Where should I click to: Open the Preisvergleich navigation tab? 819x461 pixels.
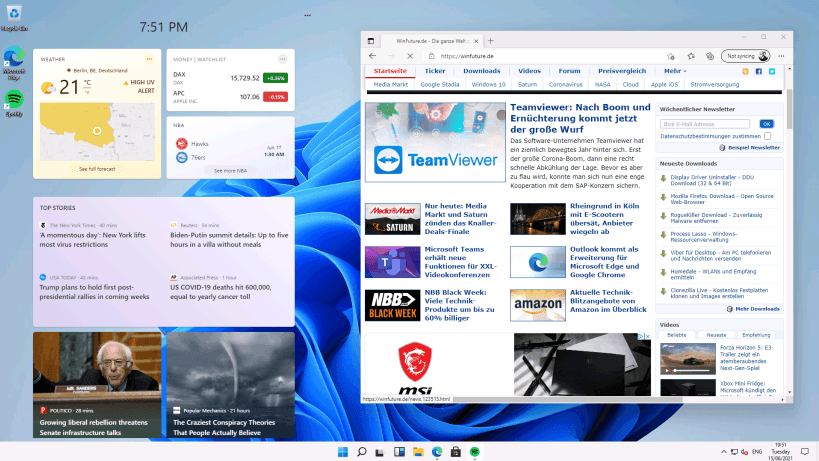pos(621,71)
